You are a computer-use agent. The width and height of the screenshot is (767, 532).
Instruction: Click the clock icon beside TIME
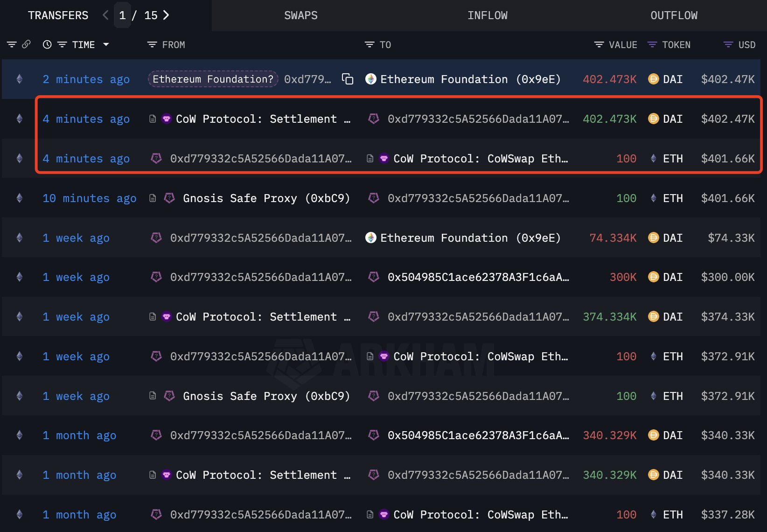[47, 45]
